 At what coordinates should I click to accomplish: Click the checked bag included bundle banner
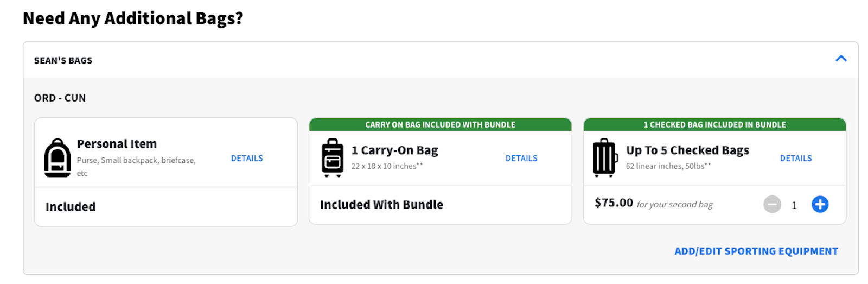714,125
